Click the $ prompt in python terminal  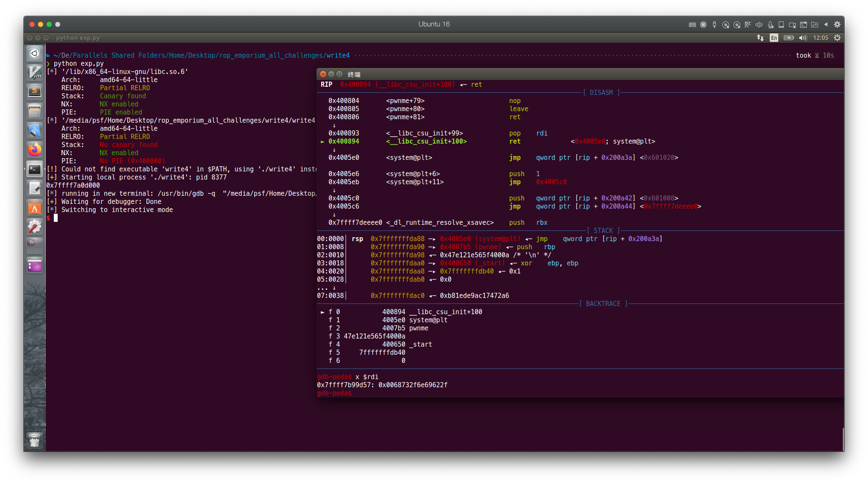(48, 218)
